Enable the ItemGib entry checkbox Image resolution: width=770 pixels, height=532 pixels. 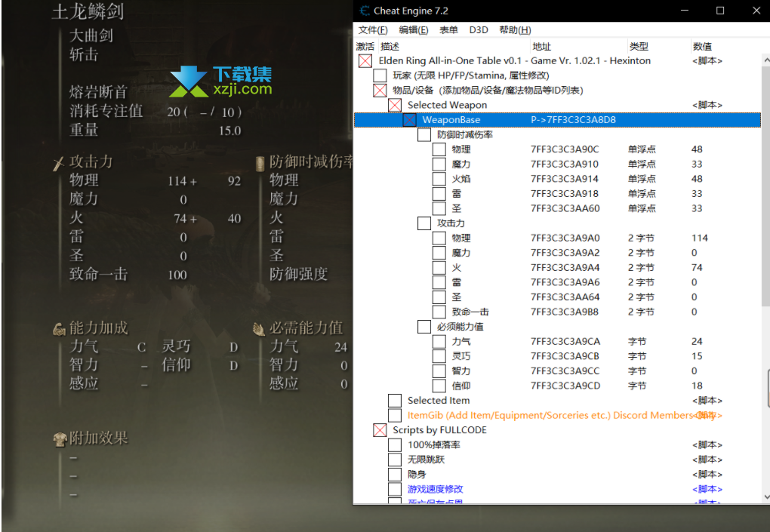tap(394, 415)
